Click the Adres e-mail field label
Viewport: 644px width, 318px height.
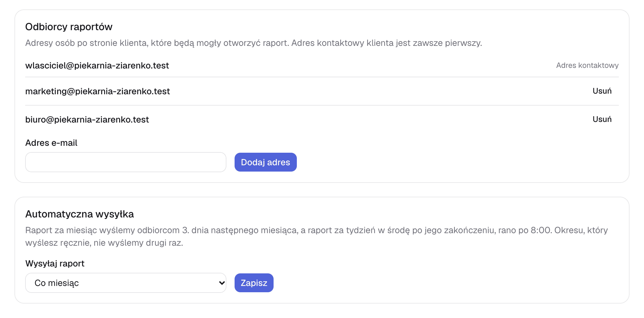click(51, 143)
